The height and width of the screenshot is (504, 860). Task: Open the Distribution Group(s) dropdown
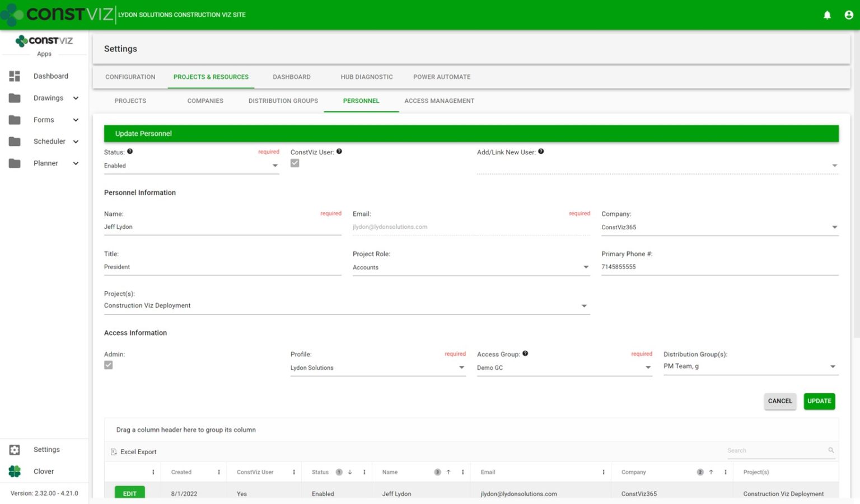coord(833,366)
